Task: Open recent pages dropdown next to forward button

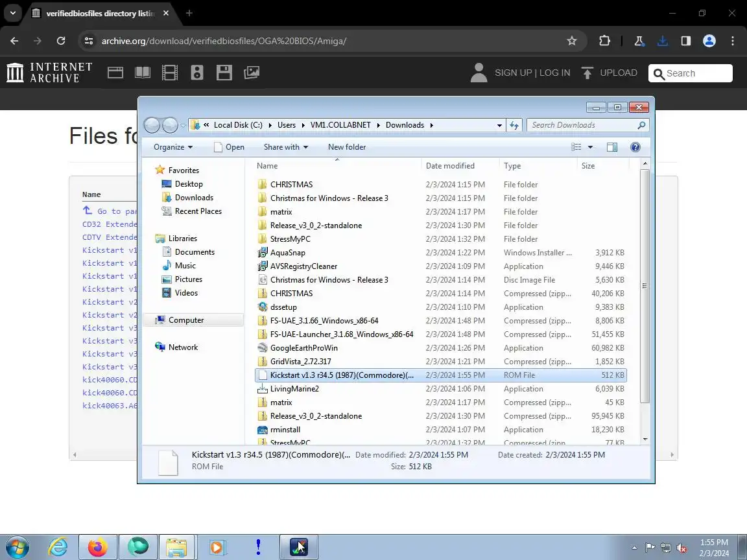Action: (x=183, y=126)
